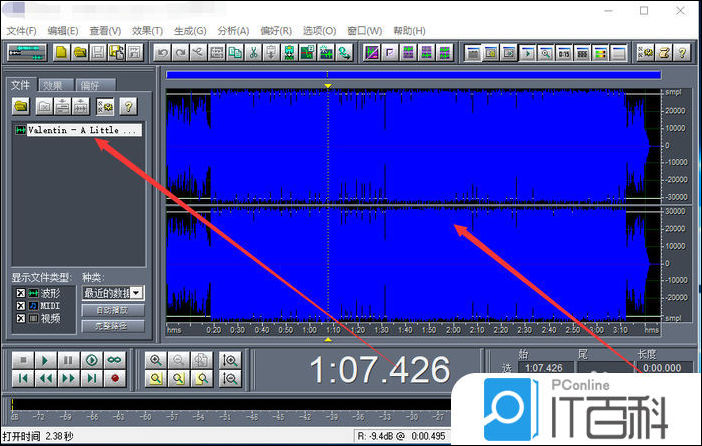Open the 效果(T) menu
Screen dimensions: 702x446
point(147,31)
